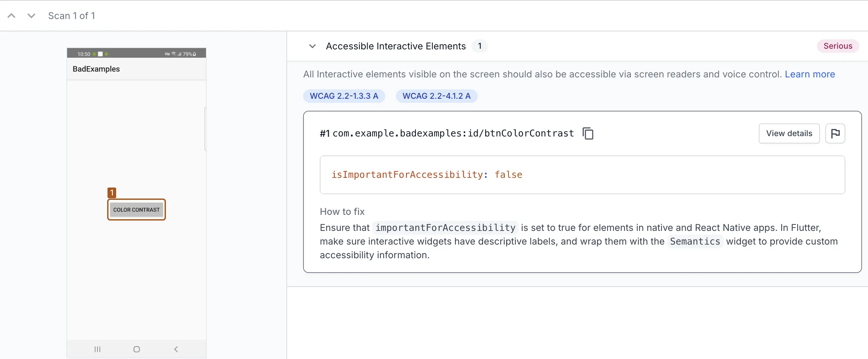The width and height of the screenshot is (868, 359).
Task: Go to next scan with down arrow
Action: (x=31, y=16)
